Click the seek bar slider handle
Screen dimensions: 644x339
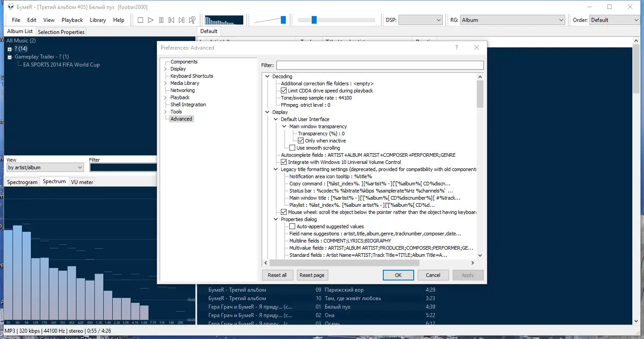point(314,20)
